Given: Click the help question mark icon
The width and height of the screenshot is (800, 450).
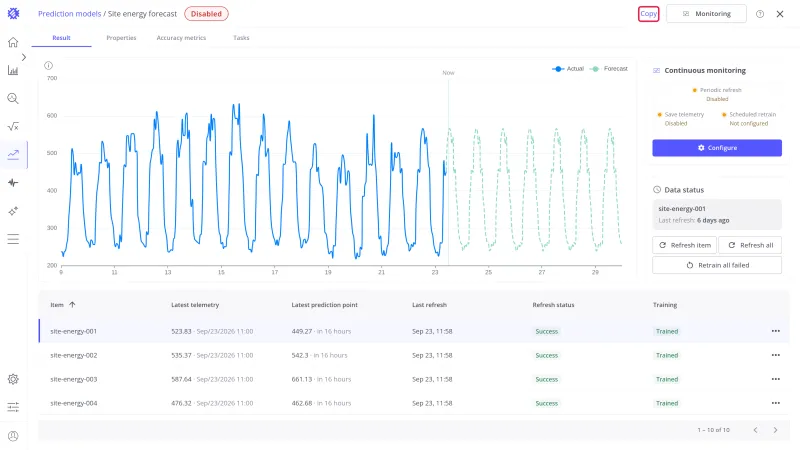Looking at the screenshot, I should point(760,14).
